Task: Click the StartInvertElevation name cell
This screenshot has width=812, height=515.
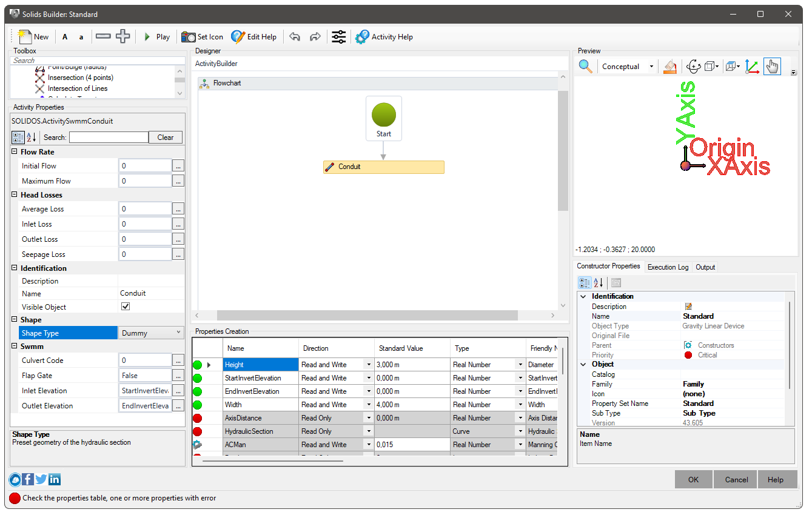Action: [x=261, y=378]
